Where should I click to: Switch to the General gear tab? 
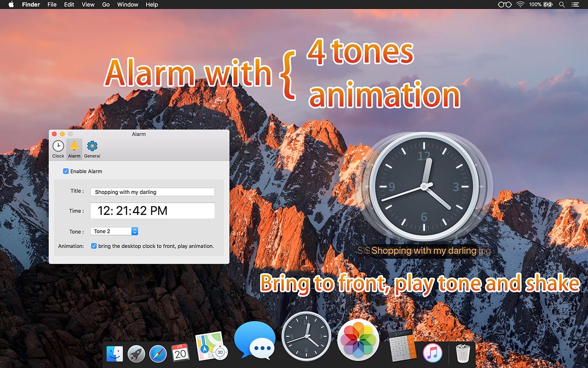[92, 149]
